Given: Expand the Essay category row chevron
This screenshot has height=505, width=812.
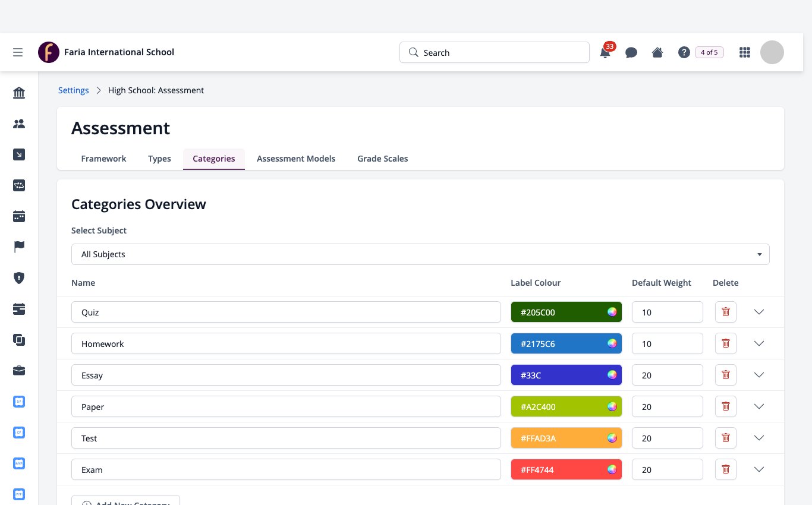Looking at the screenshot, I should pos(759,375).
